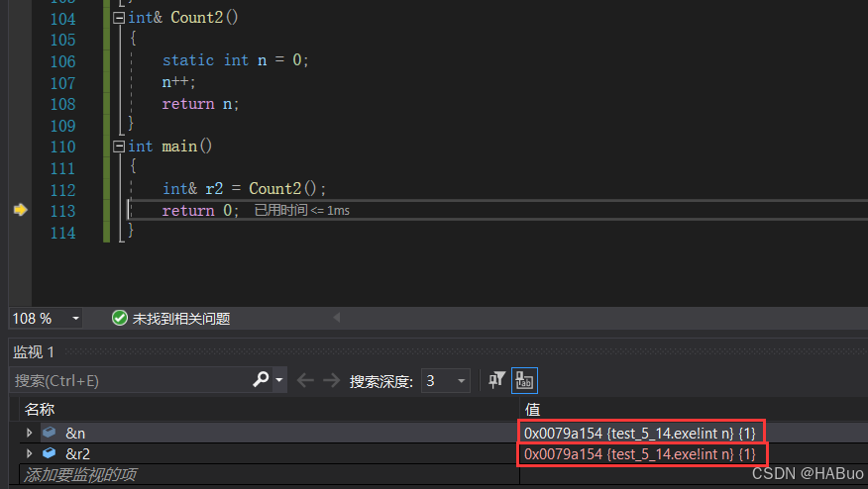Collapse the main function fold marker

pos(119,147)
